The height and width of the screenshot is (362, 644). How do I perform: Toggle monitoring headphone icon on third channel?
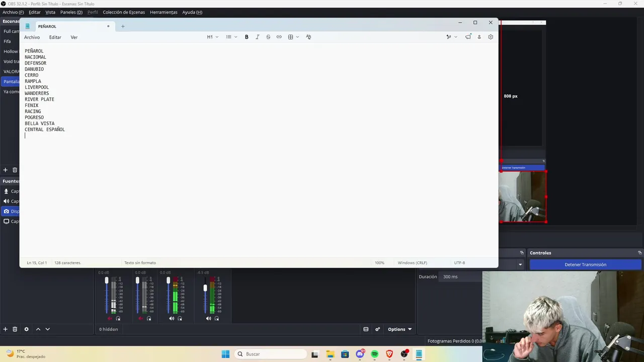[x=180, y=318]
